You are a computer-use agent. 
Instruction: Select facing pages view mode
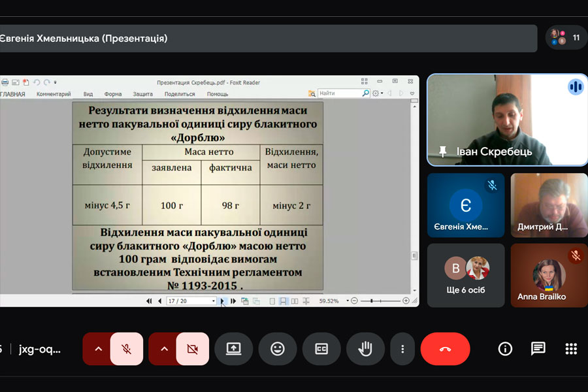pos(295,301)
